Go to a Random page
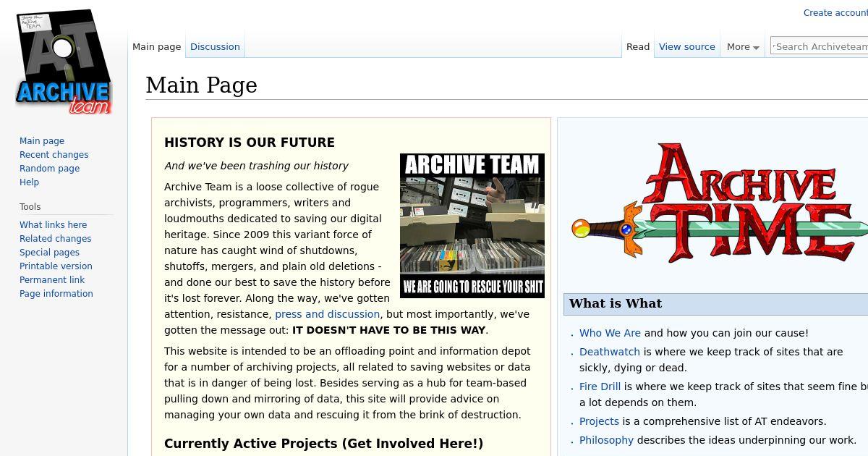 [50, 169]
